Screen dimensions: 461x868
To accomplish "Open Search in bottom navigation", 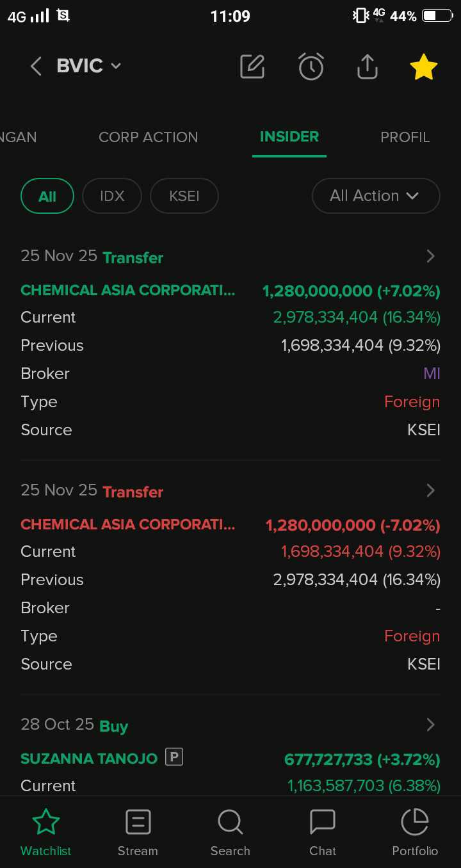I will 230,831.
